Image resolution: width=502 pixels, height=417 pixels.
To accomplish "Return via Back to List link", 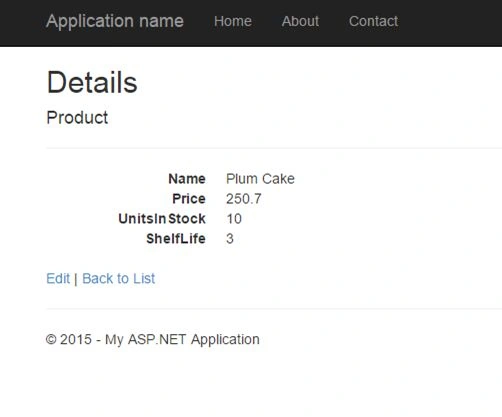I will (118, 278).
